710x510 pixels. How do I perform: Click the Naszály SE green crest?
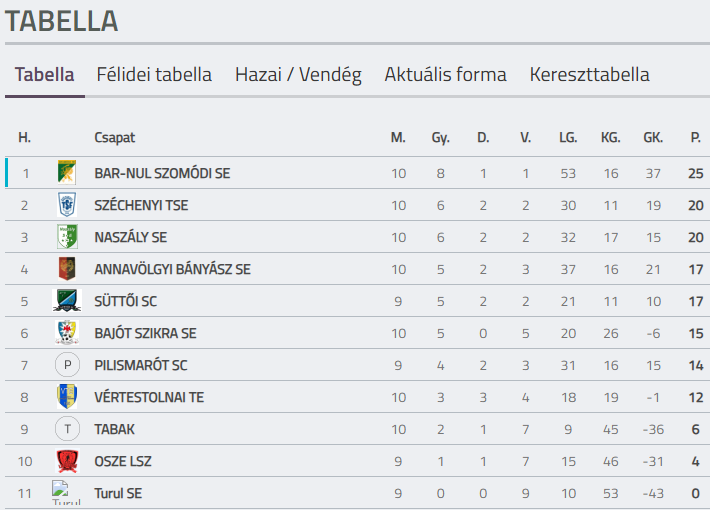[x=67, y=237]
